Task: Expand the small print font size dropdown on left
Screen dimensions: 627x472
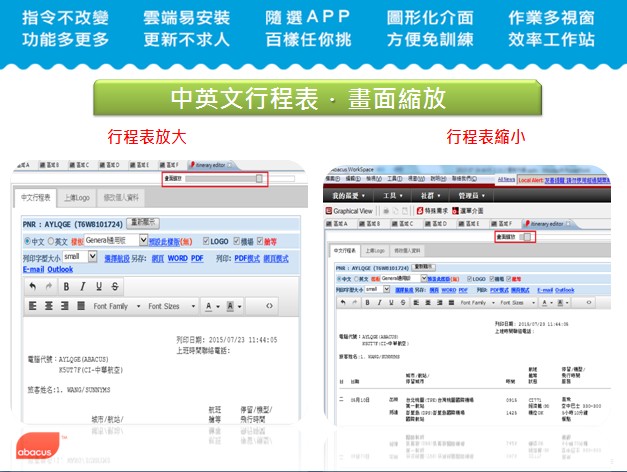Action: [x=93, y=256]
